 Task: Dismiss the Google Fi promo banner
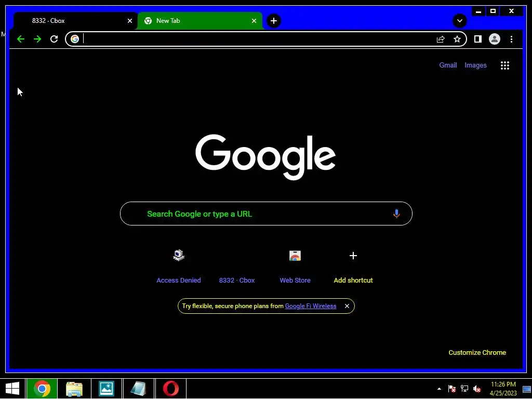347,306
